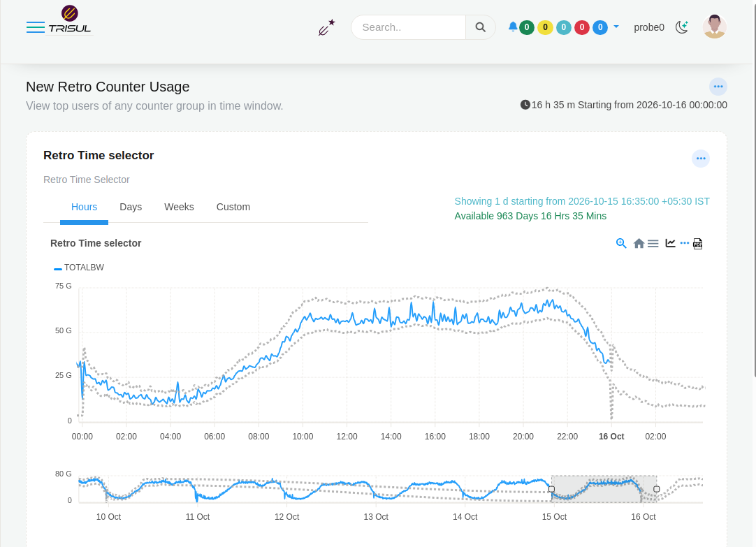Click the '12 Oct' label on overview axis
756x547 pixels.
click(287, 517)
